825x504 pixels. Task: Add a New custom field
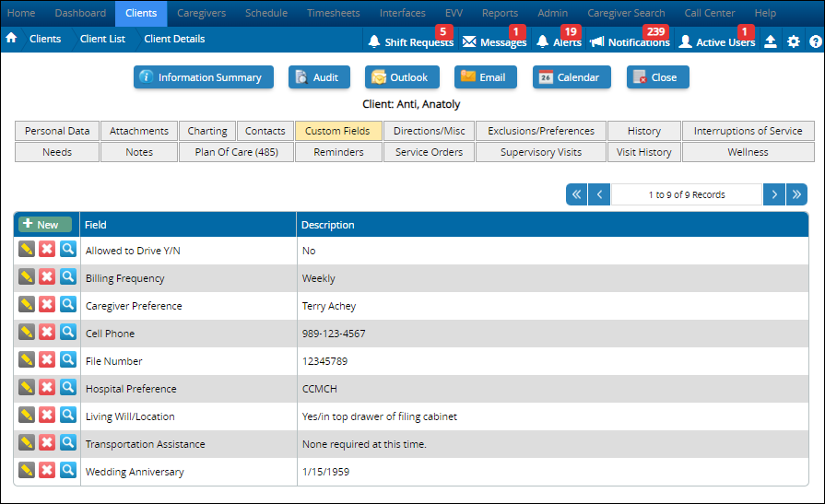(x=45, y=224)
